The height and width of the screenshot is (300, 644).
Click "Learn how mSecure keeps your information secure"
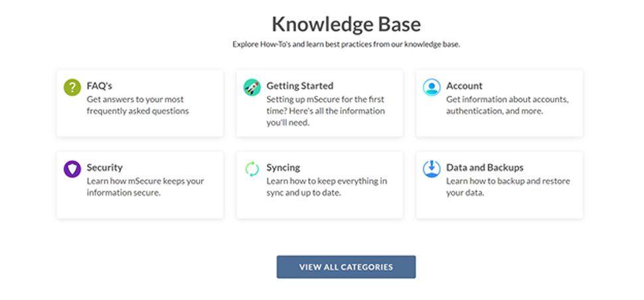145,187
